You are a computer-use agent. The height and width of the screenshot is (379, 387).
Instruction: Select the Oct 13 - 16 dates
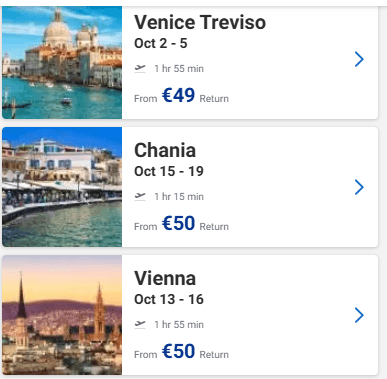[x=169, y=299]
